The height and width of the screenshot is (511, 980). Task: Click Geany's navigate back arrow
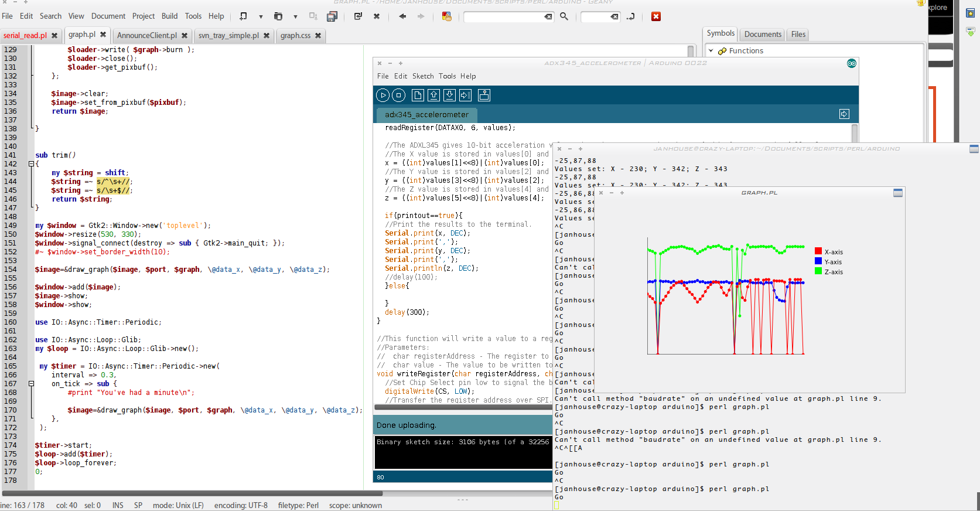[x=402, y=16]
